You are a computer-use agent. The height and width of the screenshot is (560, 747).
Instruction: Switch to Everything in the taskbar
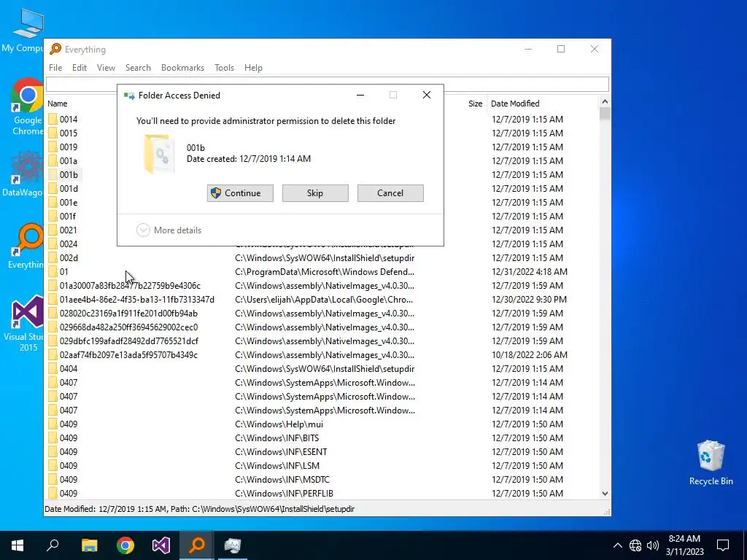point(197,545)
